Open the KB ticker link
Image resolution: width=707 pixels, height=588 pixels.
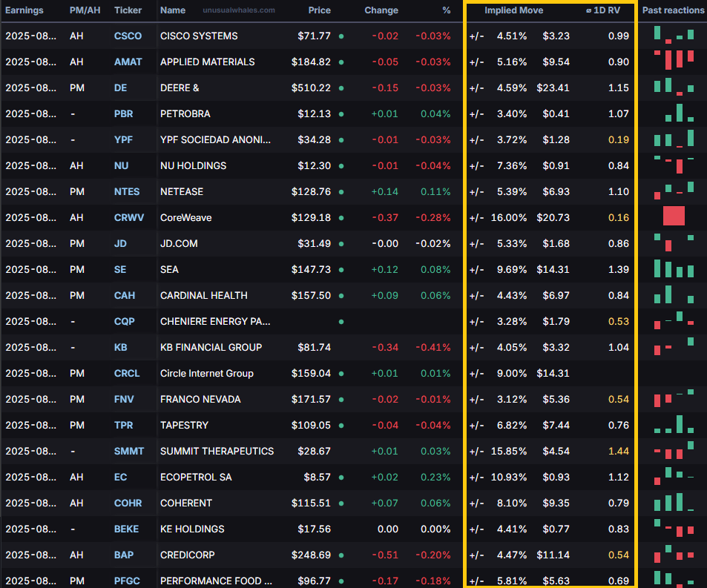[120, 348]
